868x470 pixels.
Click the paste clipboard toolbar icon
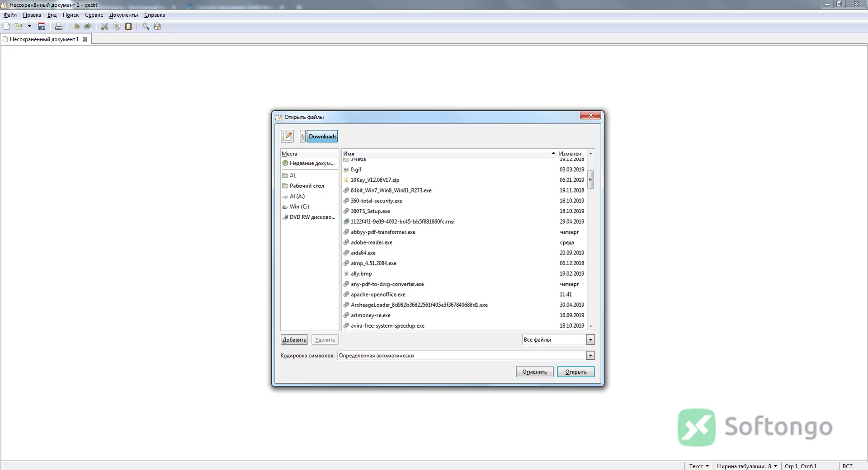129,27
